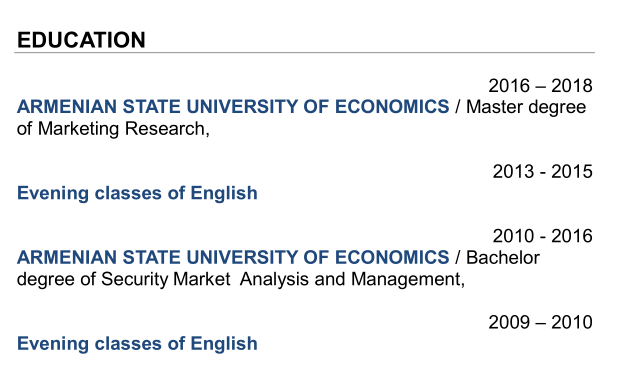
Task: Click the word English in the 2009 entry
Action: tap(224, 344)
